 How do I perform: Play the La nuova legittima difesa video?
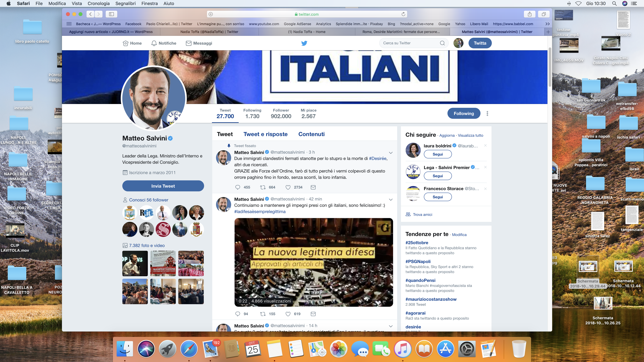[314, 262]
